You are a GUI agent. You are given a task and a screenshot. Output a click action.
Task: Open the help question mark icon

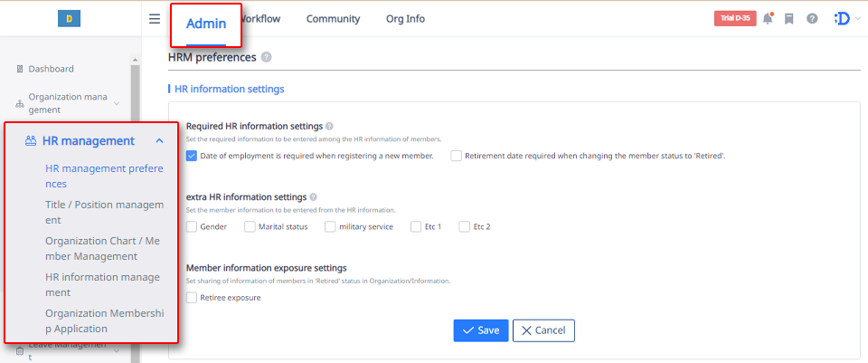pos(812,19)
